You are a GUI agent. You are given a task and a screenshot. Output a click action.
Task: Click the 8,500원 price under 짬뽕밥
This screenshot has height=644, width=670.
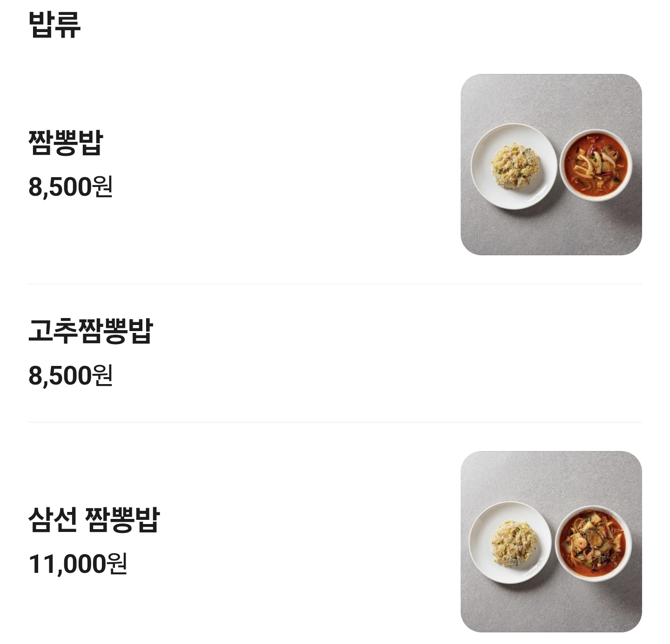(70, 186)
